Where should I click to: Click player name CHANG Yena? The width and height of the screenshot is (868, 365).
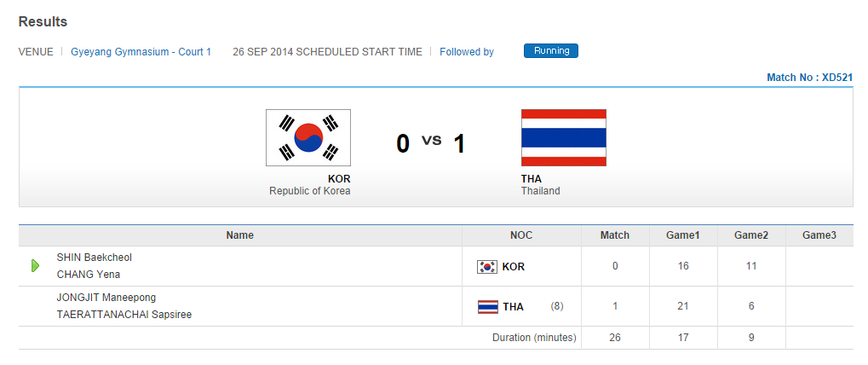89,275
